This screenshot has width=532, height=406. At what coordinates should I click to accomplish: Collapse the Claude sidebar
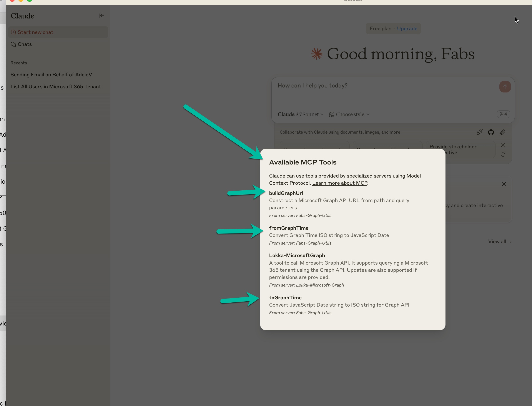click(x=102, y=16)
